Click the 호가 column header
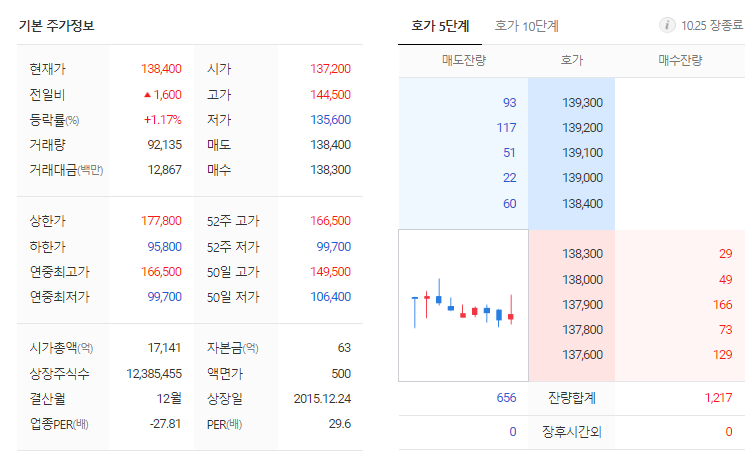The height and width of the screenshot is (451, 752). (x=572, y=60)
